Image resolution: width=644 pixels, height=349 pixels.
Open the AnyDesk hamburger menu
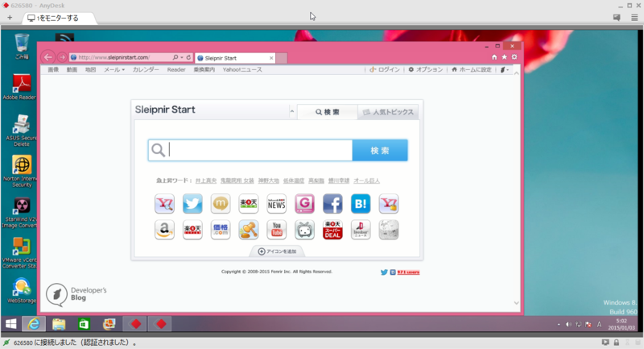[x=634, y=18]
